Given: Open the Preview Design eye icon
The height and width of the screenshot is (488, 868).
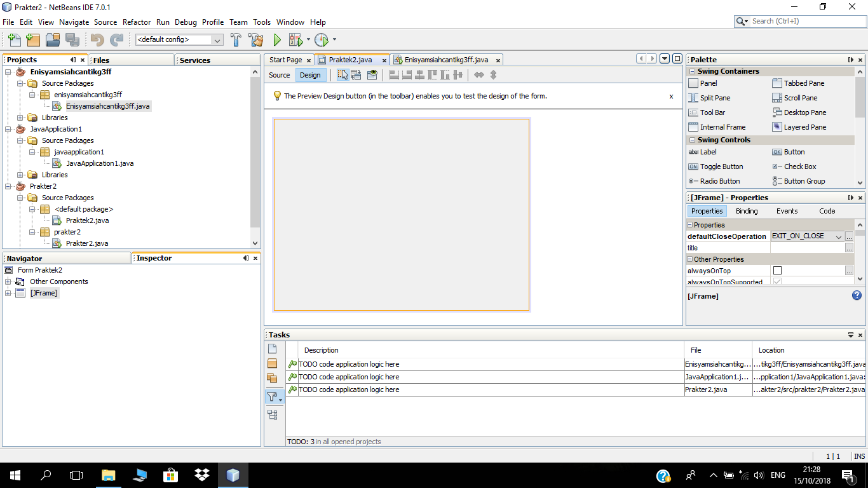Looking at the screenshot, I should 372,74.
